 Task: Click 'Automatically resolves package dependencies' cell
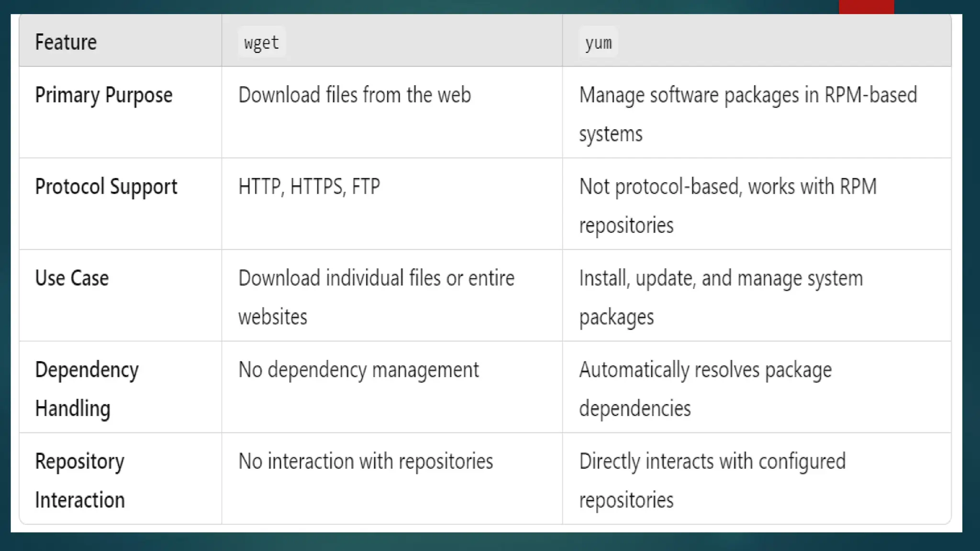705,370
